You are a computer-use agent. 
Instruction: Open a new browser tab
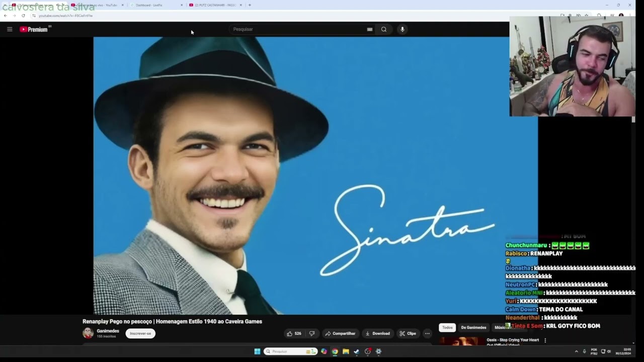coord(250,5)
